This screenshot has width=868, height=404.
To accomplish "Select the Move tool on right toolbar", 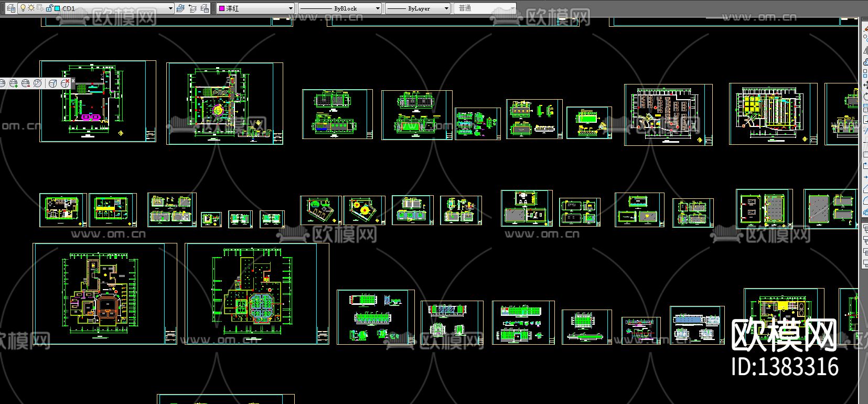I will 865,84.
